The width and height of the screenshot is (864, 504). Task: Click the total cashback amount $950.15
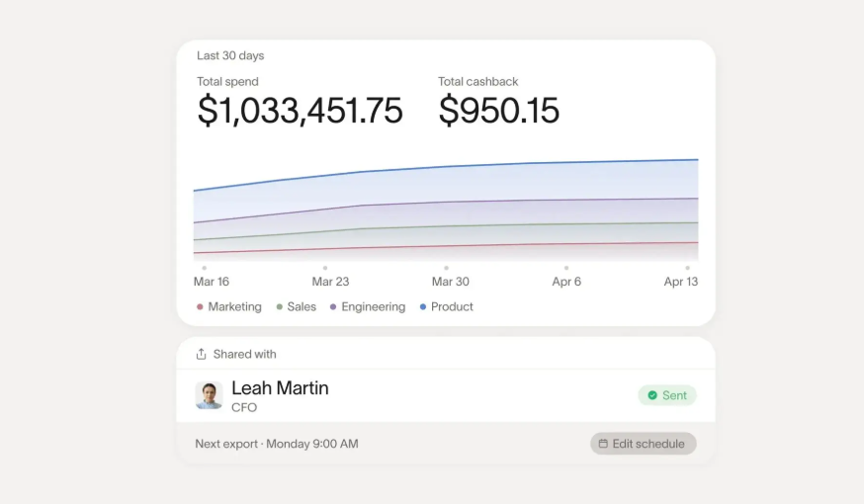498,110
